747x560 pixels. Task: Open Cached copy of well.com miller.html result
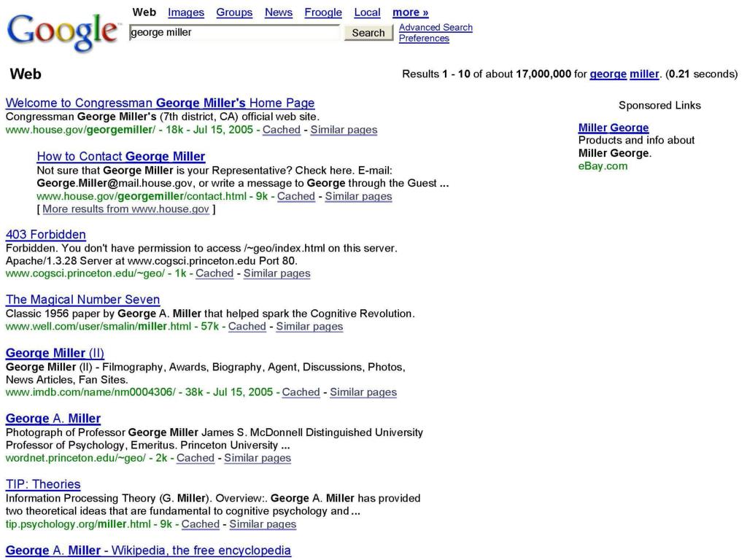click(247, 327)
